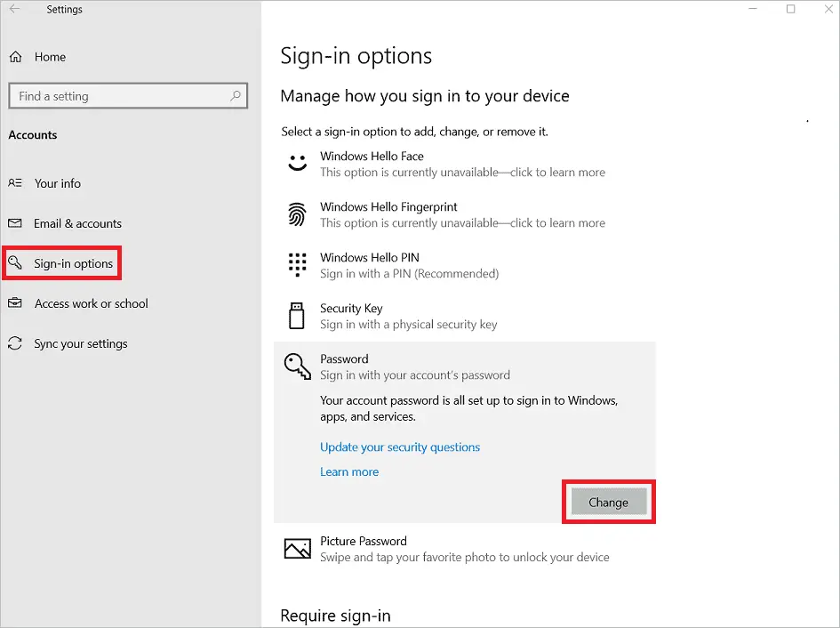This screenshot has width=840, height=628.
Task: Click the Security Key USB icon
Action: 297,316
